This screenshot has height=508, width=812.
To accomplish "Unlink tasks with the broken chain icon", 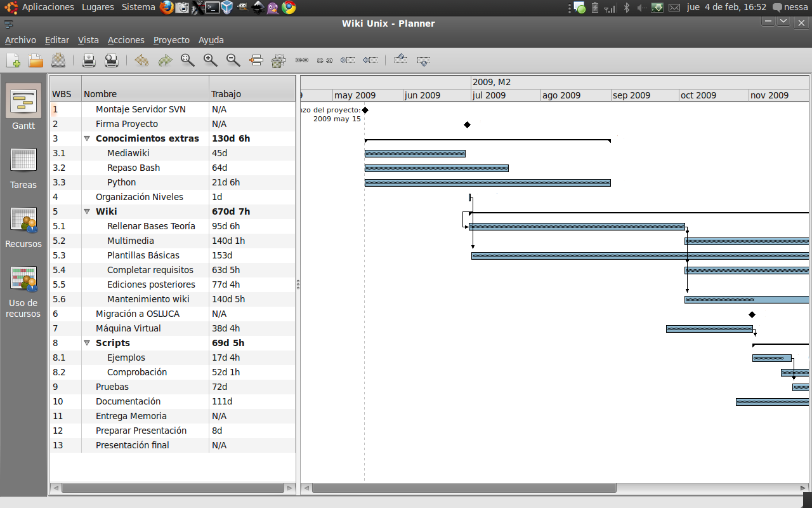I will (325, 60).
